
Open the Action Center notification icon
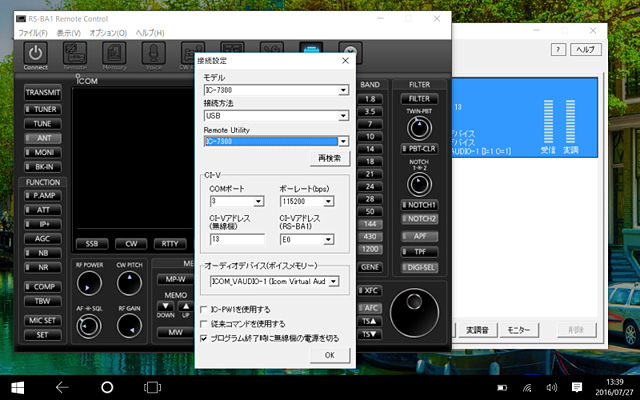coord(577,387)
